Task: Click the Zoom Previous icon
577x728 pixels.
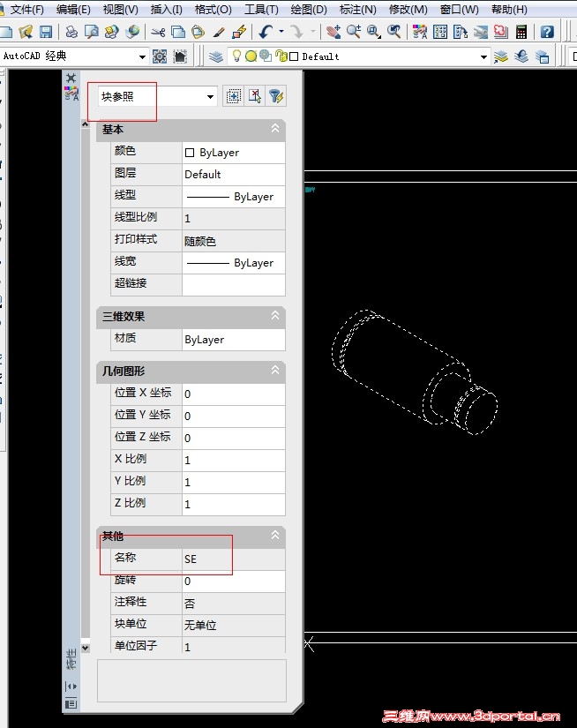Action: click(394, 32)
